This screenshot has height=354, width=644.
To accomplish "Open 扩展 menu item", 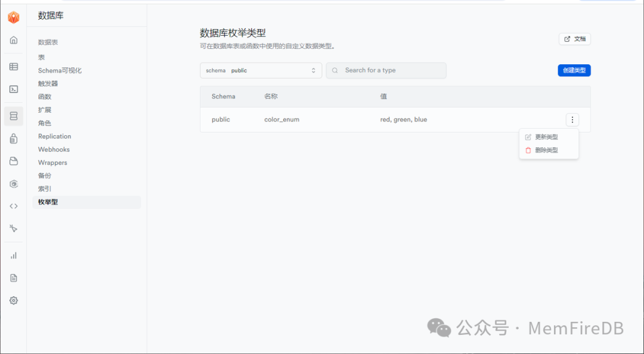I will [x=45, y=110].
